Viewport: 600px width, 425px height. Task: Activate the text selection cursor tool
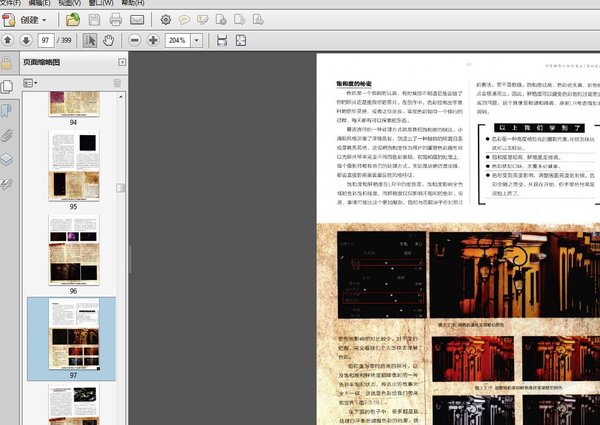point(90,40)
